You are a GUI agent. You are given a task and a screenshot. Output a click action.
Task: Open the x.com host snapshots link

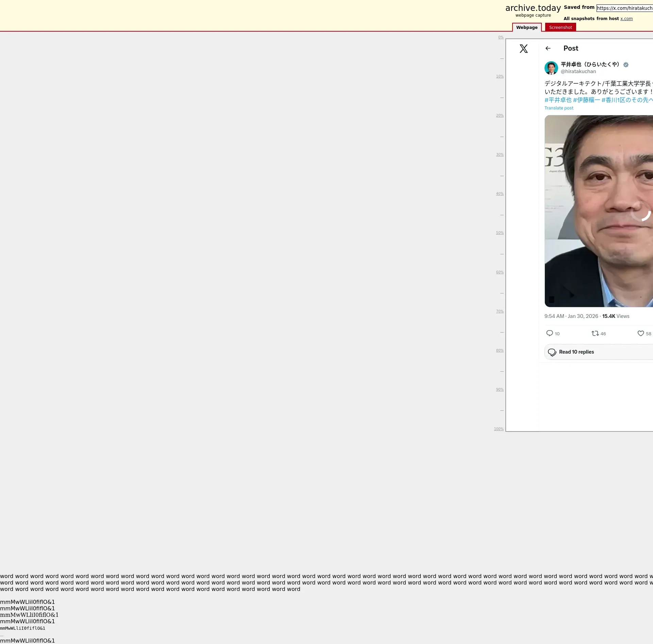626,19
